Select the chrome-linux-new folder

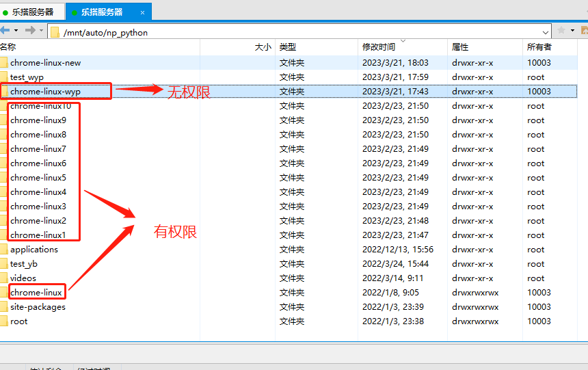pyautogui.click(x=45, y=63)
